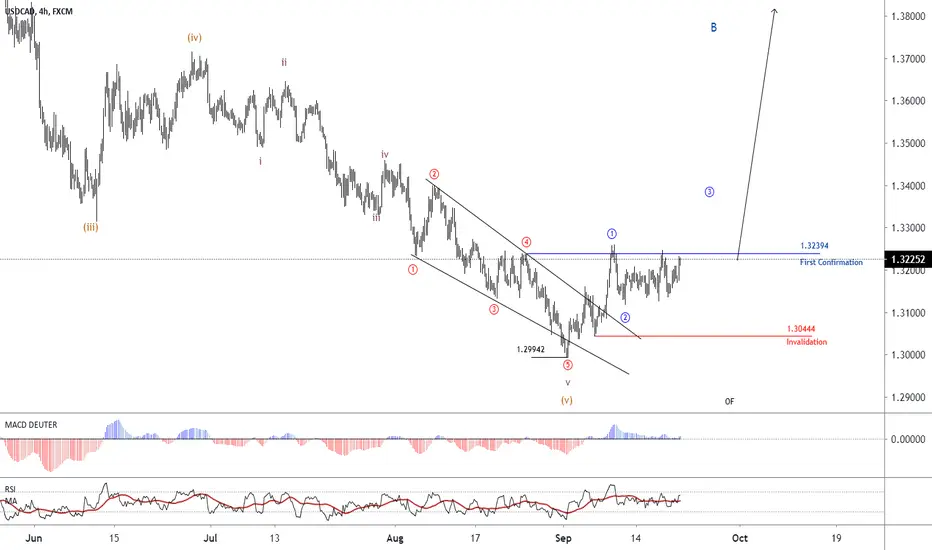The width and height of the screenshot is (932, 550).
Task: Click the blue 'B' wave label
Action: (714, 27)
